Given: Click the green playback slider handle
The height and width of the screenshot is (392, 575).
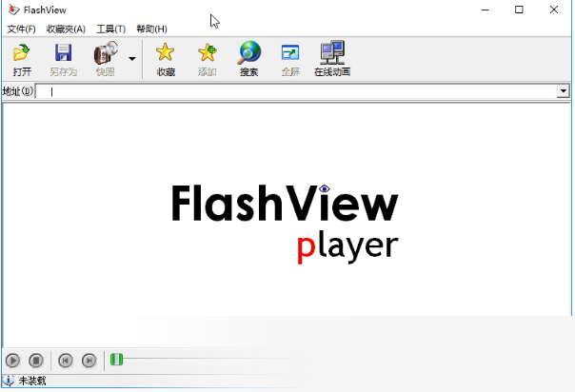Looking at the screenshot, I should coord(116,360).
